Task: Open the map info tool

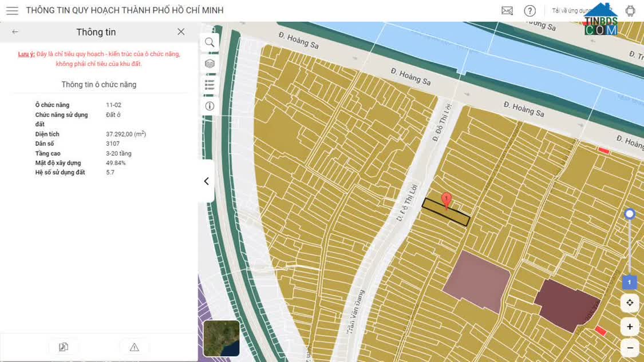Action: coord(210,106)
